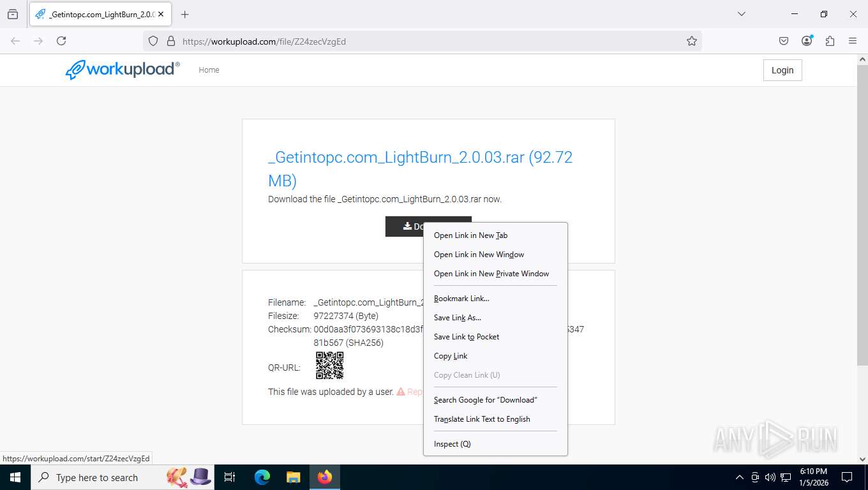Choose Open Link in New Tab
868x490 pixels.
tap(495, 235)
